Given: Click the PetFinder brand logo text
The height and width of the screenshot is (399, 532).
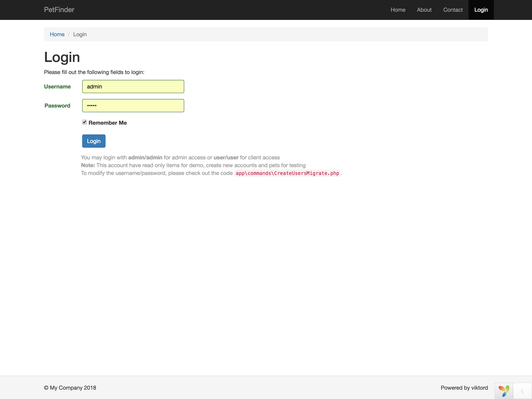Looking at the screenshot, I should [59, 10].
